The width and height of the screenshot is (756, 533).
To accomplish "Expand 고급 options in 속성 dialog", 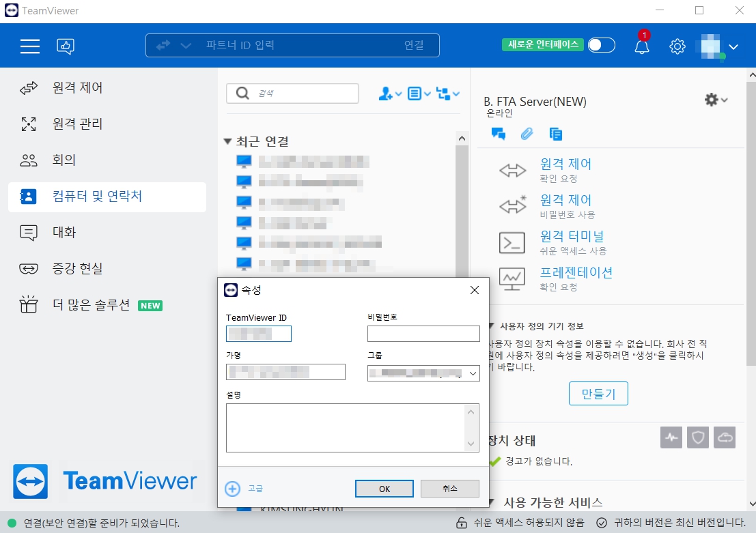I will [244, 489].
